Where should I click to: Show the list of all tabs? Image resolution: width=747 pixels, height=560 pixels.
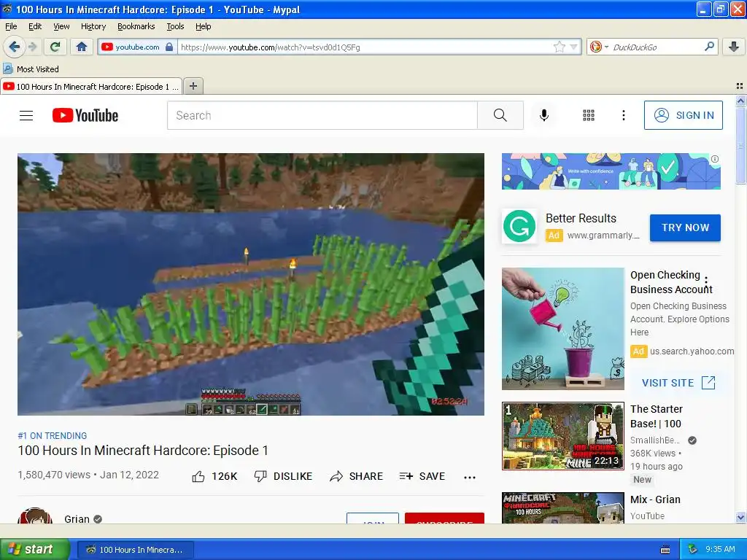tap(740, 86)
